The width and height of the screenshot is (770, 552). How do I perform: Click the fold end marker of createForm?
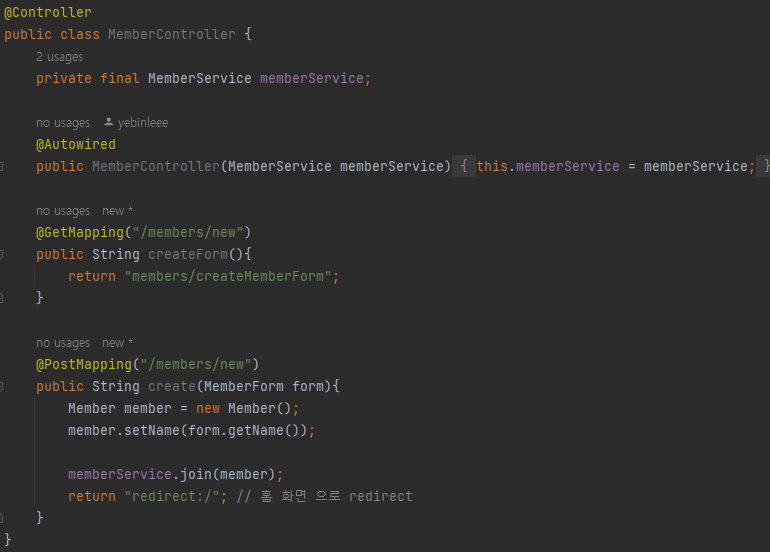click(x=1, y=298)
